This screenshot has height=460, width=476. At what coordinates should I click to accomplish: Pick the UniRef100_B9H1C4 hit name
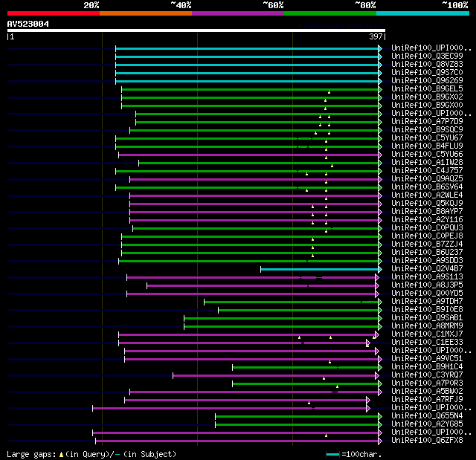(427, 367)
